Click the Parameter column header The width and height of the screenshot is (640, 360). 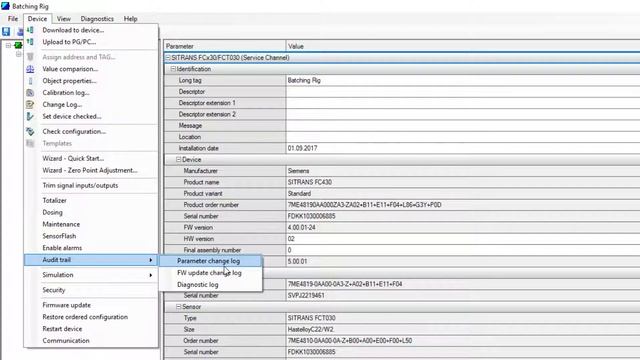(225, 46)
